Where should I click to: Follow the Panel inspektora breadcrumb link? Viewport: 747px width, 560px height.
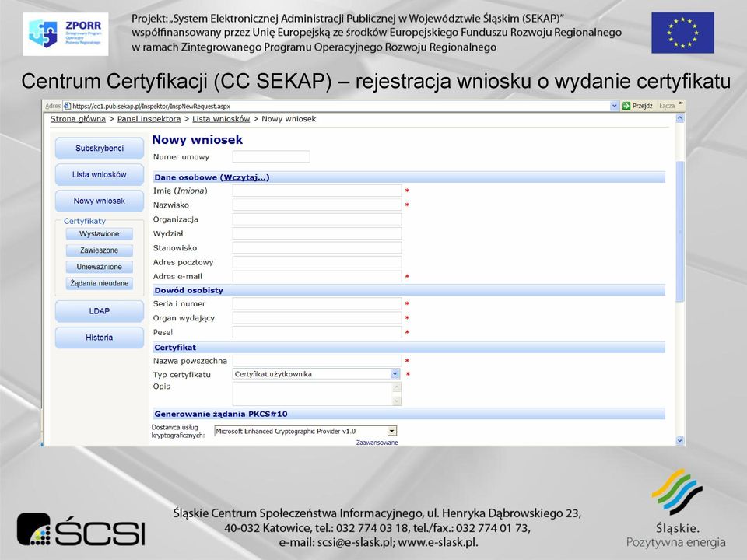tap(149, 119)
